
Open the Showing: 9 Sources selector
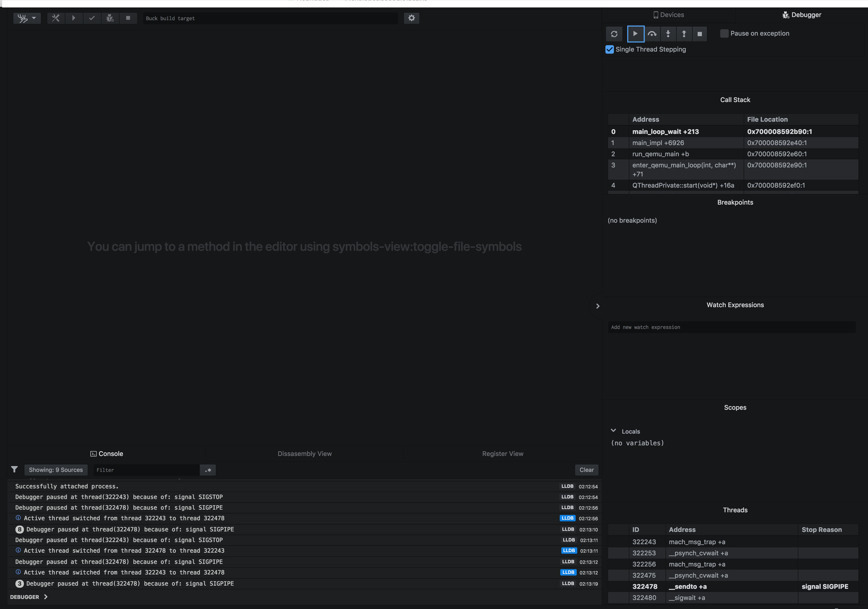[x=56, y=470]
